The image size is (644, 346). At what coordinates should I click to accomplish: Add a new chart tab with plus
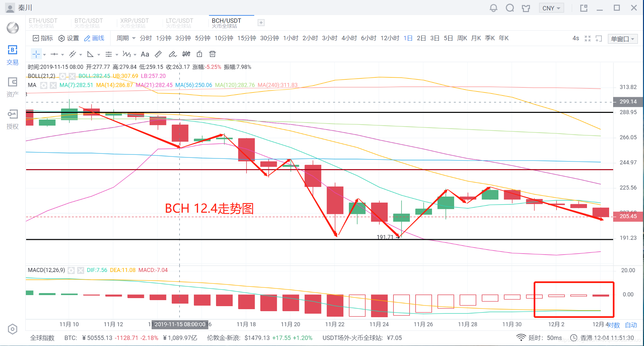click(261, 23)
